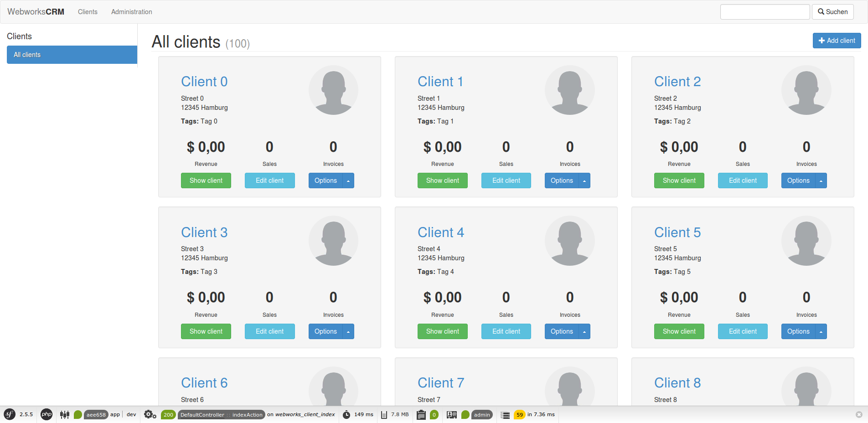Image resolution: width=868 pixels, height=423 pixels.
Task: Expand Options for Client 5
Action: 821,331
